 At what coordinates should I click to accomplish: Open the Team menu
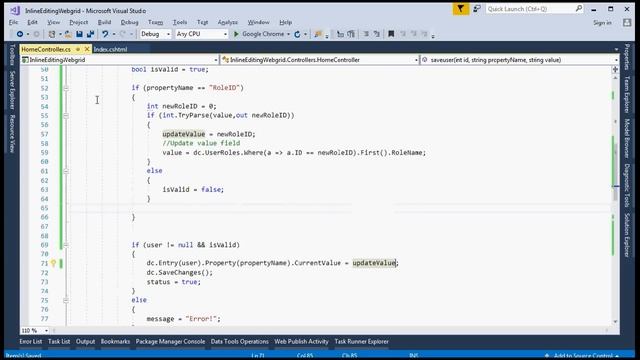pyautogui.click(x=155, y=22)
